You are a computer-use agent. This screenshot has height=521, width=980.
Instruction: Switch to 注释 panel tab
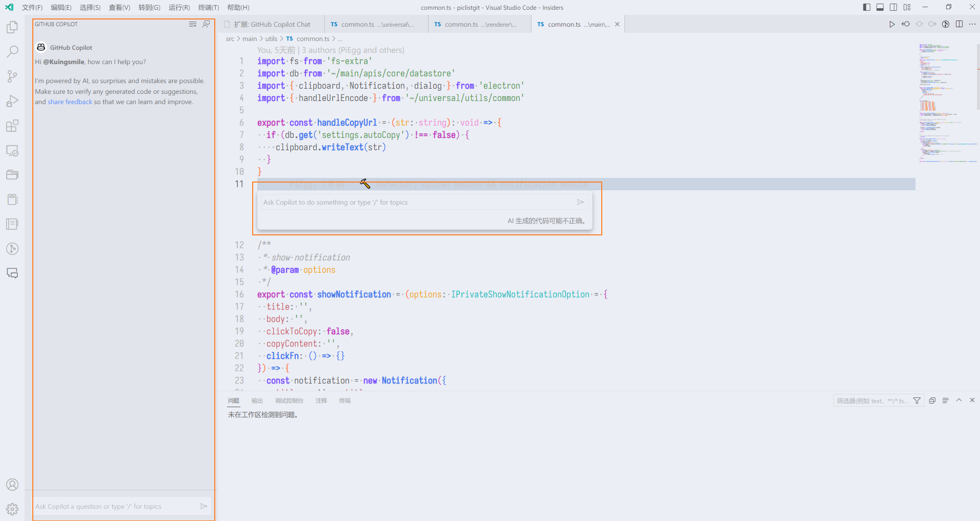321,400
